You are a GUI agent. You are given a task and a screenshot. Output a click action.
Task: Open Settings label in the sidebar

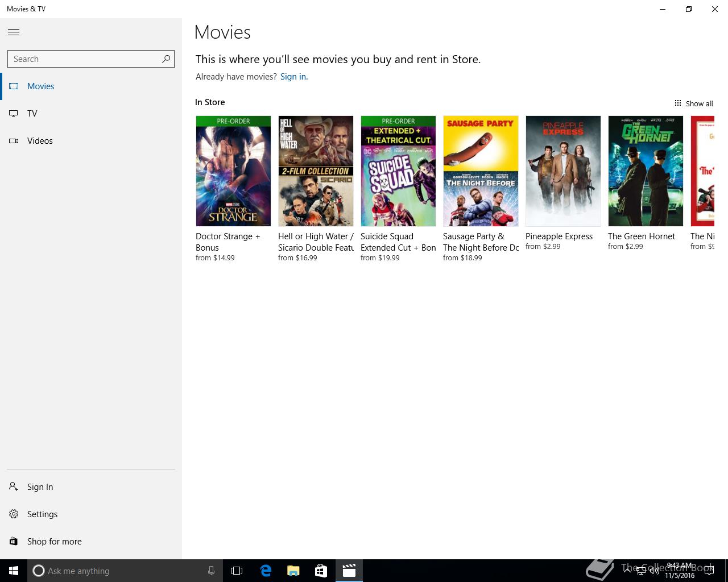[x=43, y=514]
